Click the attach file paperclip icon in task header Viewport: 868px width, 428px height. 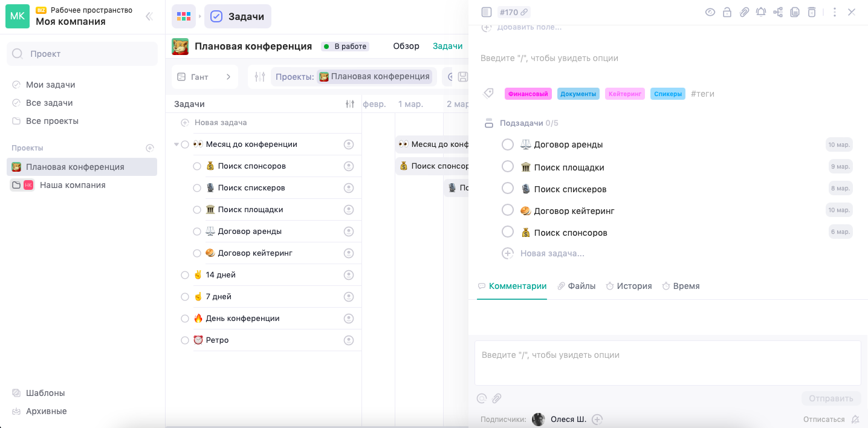(744, 12)
